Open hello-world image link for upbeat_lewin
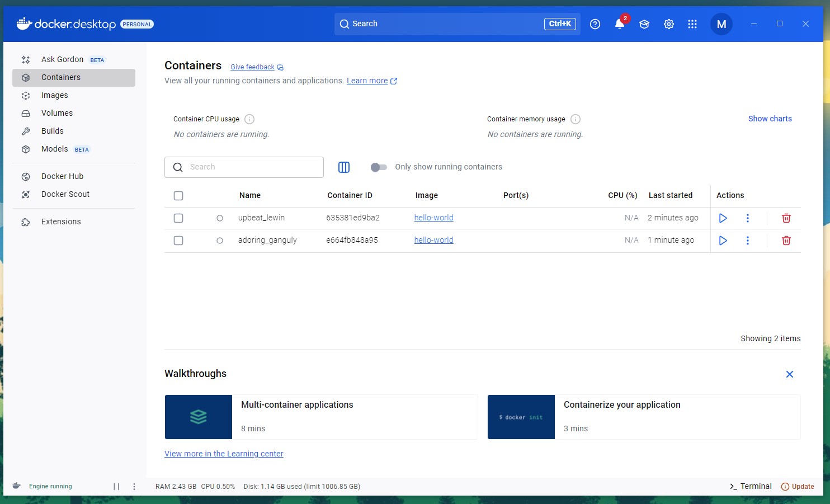The width and height of the screenshot is (830, 504). click(433, 218)
